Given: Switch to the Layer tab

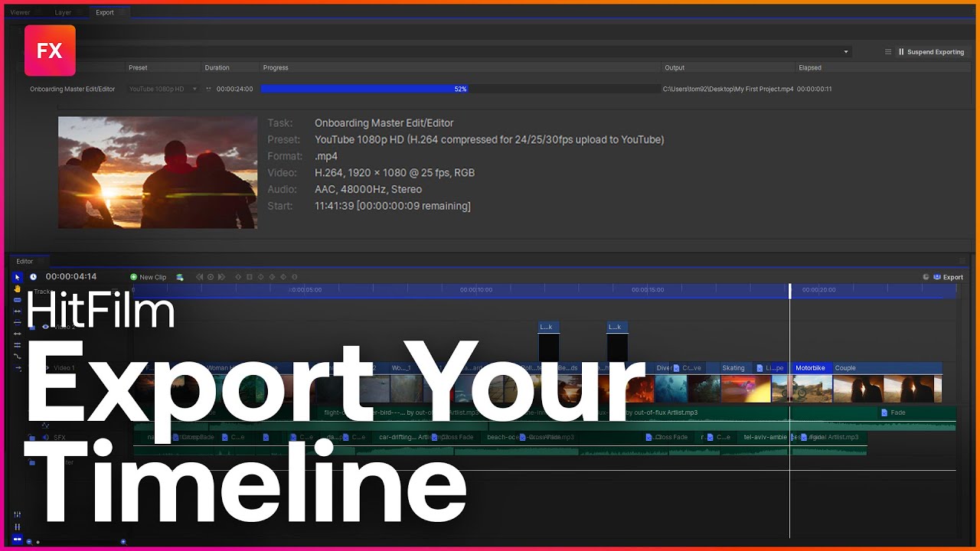Looking at the screenshot, I should tap(63, 12).
